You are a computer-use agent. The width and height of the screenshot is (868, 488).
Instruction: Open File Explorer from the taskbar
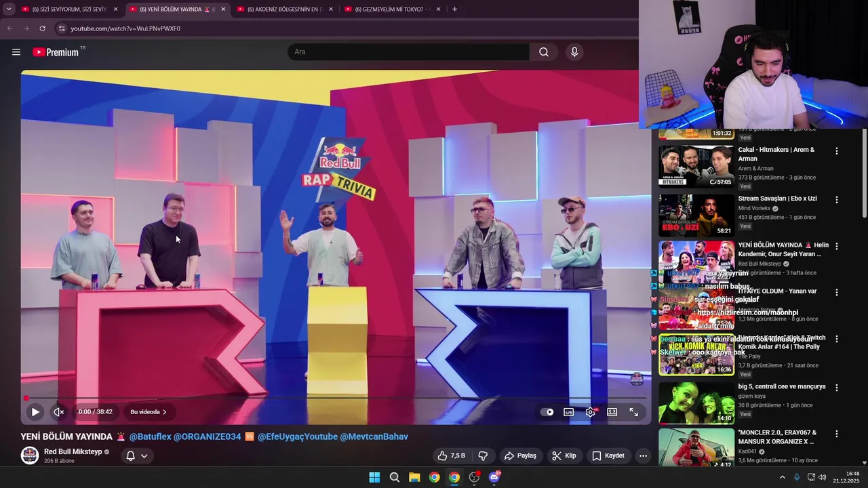(414, 477)
